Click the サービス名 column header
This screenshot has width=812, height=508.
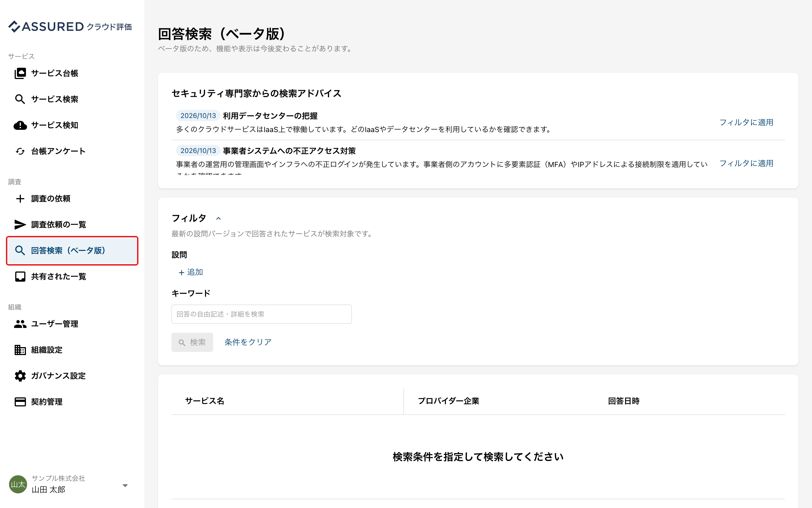[x=205, y=401]
